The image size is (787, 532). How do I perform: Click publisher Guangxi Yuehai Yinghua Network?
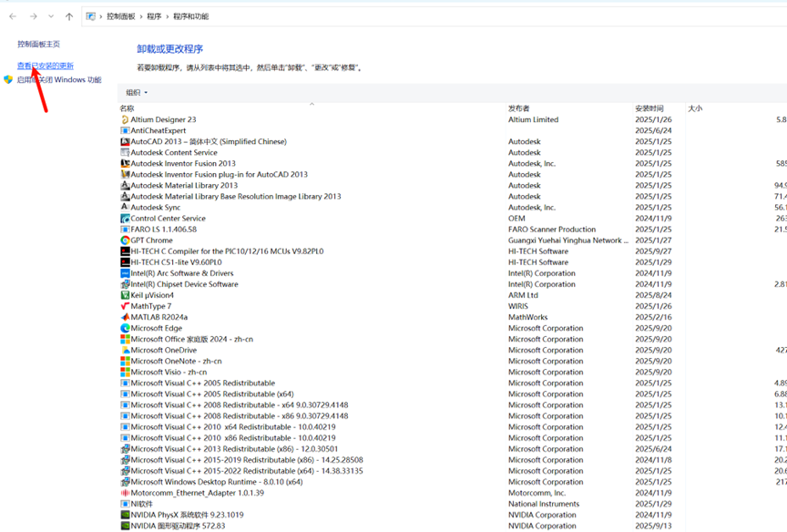[568, 240]
